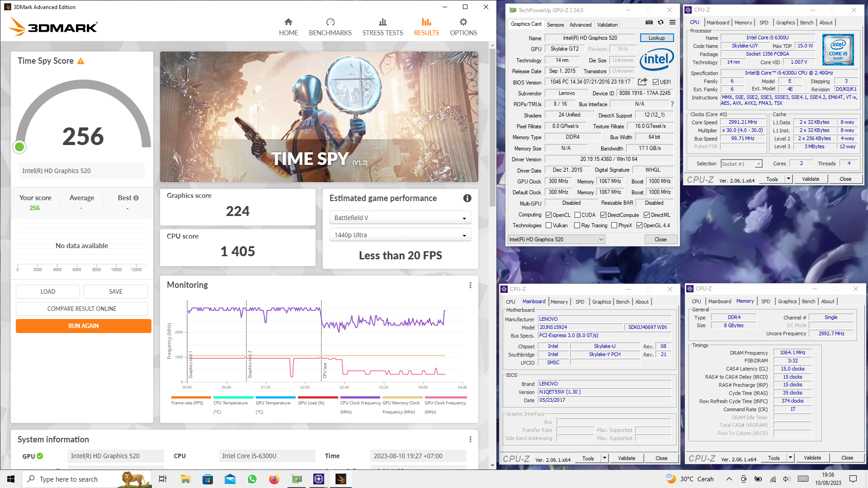The width and height of the screenshot is (868, 488).
Task: Open Tools dropdown arrow in top CPU-Z window
Action: click(788, 179)
